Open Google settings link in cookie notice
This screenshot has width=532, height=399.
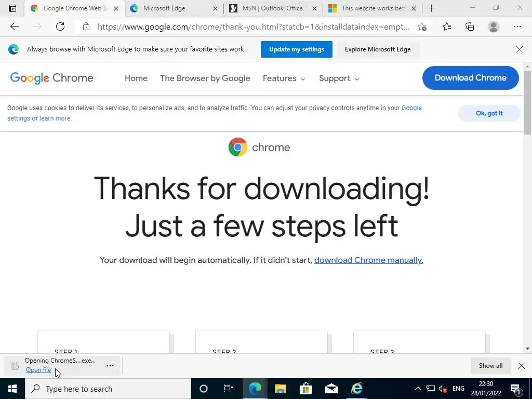[x=411, y=108]
